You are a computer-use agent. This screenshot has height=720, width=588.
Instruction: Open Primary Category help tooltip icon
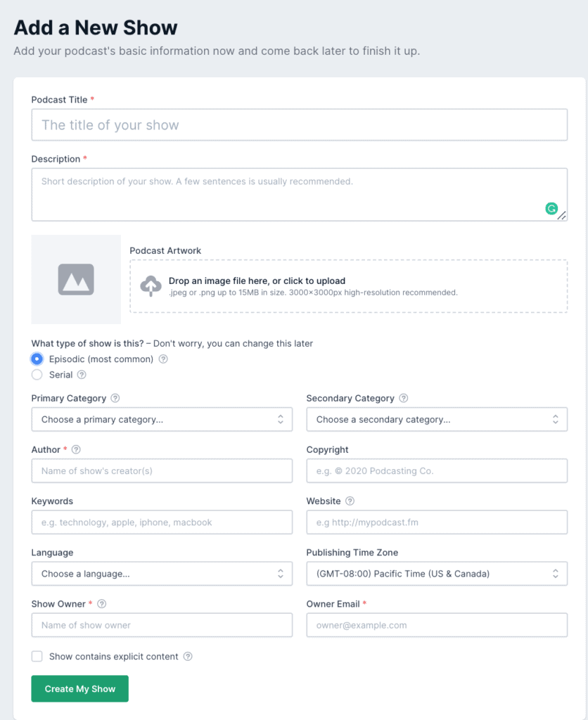115,398
